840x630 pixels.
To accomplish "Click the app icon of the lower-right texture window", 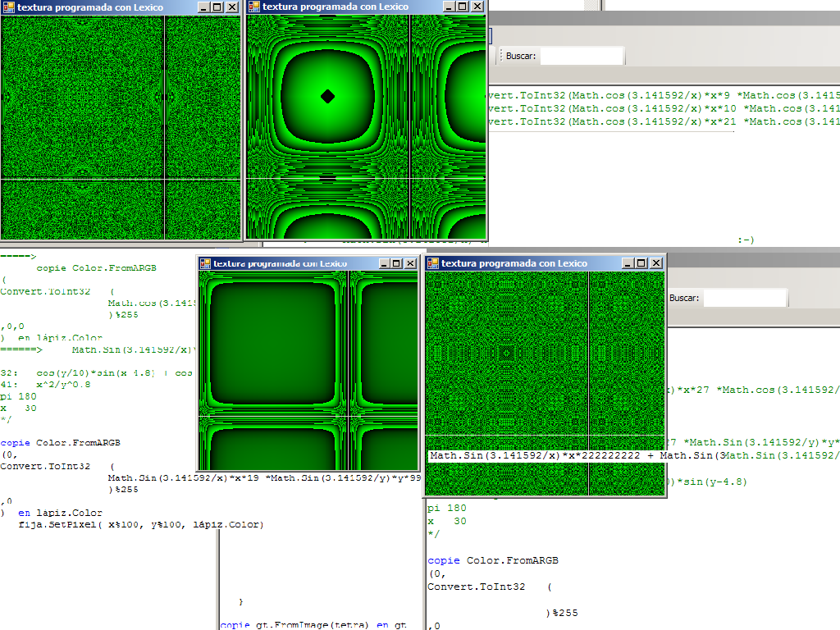I will [x=432, y=263].
